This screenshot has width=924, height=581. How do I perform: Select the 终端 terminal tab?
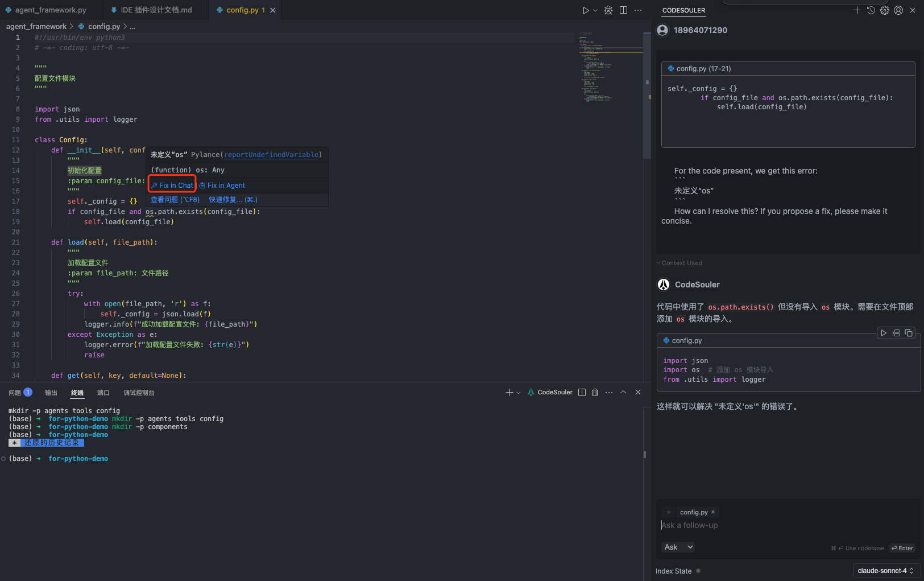77,393
